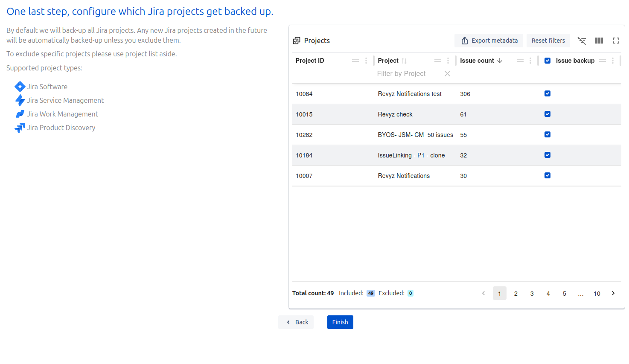Go to page 2
This screenshot has height=364, width=629.
click(x=516, y=294)
